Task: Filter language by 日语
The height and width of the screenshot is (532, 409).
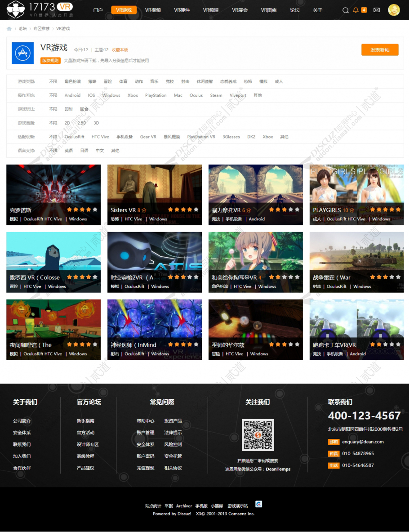Action: pos(84,151)
